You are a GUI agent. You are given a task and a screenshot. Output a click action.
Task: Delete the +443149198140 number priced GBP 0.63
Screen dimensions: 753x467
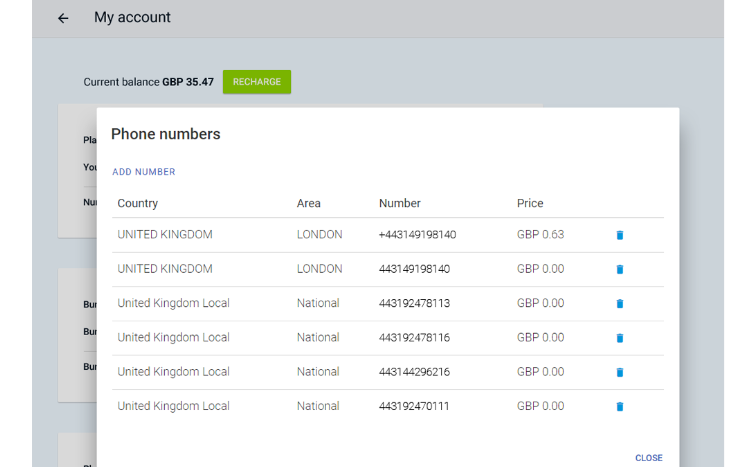pos(619,235)
